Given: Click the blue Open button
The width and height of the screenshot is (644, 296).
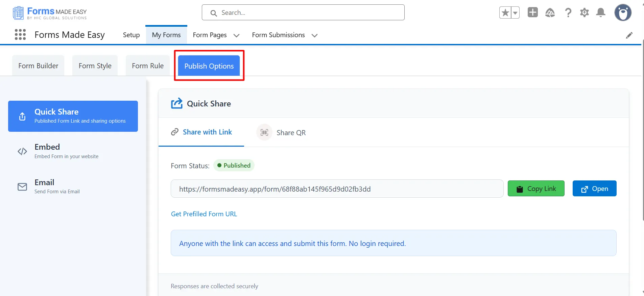Looking at the screenshot, I should click(594, 189).
